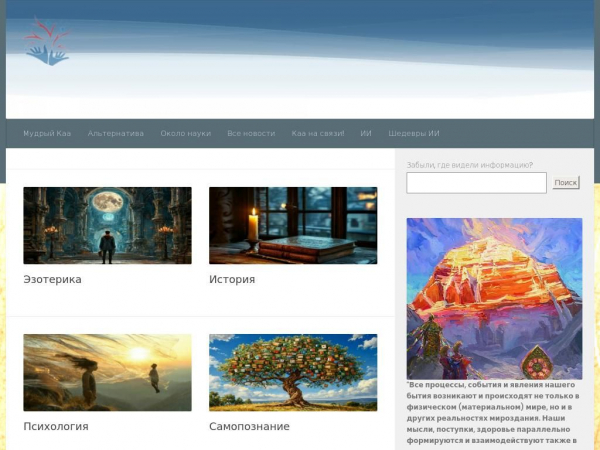This screenshot has width=600, height=450.
Task: Follow the Эзотерика heading link
Action: coord(52,279)
